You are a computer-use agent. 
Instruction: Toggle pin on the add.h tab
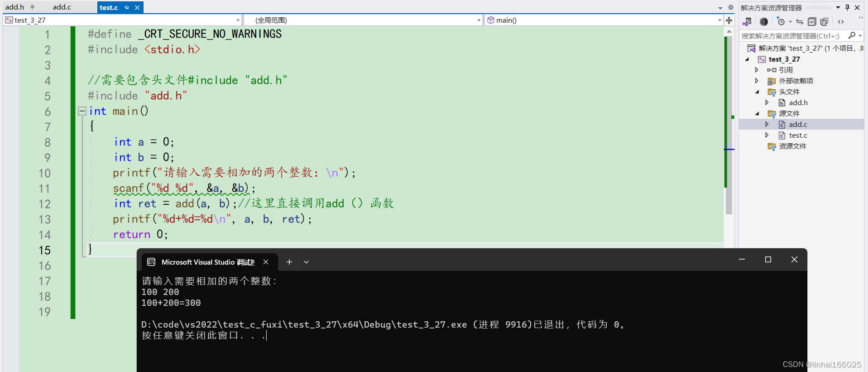(32, 7)
